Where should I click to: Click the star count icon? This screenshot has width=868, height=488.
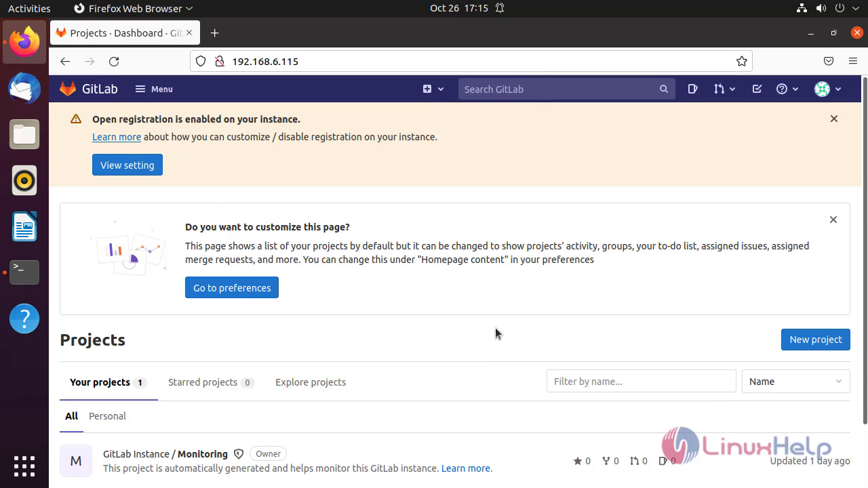point(578,461)
